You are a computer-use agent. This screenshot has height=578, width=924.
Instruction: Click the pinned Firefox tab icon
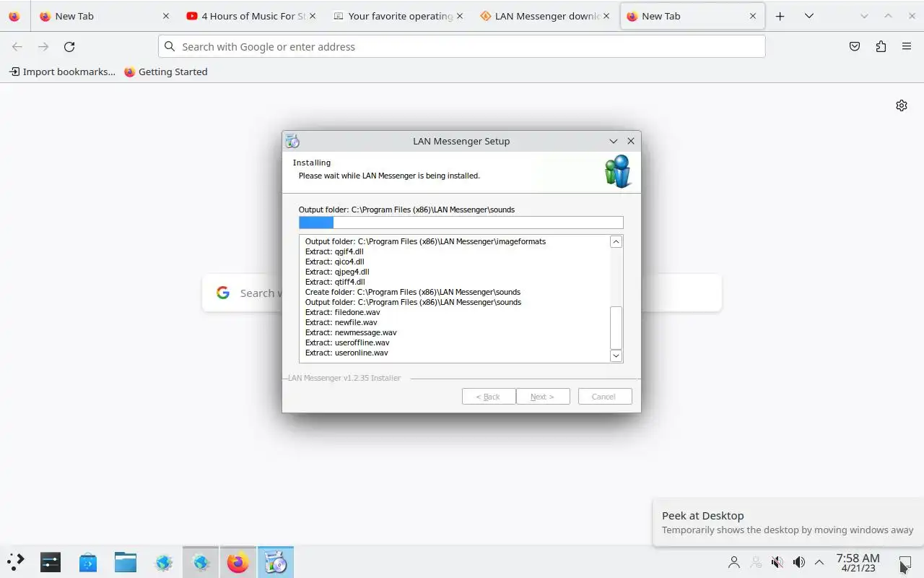coord(14,16)
